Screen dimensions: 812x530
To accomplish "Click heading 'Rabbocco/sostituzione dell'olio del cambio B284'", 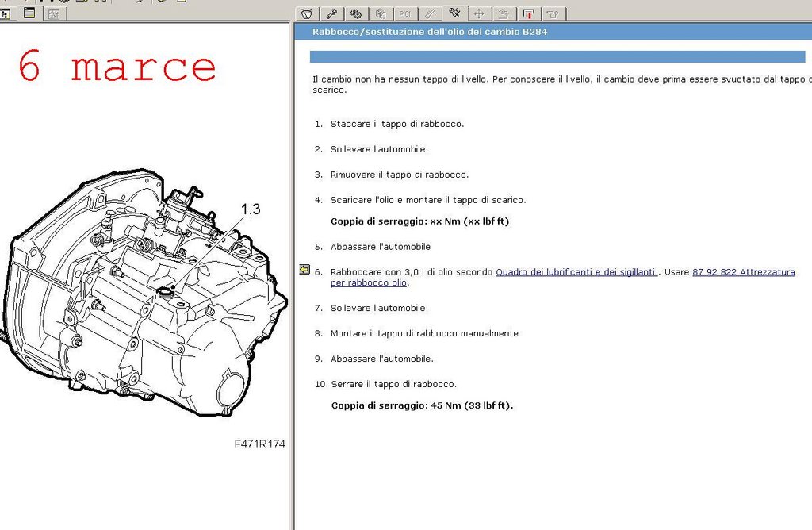I will click(x=430, y=32).
